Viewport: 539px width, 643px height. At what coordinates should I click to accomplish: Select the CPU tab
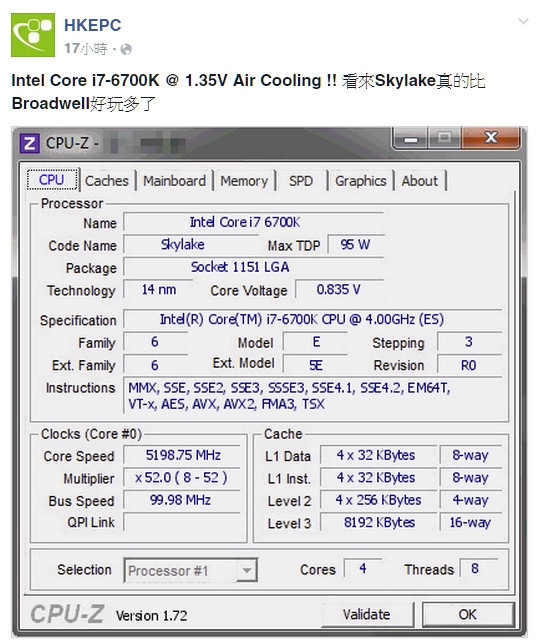tap(52, 180)
